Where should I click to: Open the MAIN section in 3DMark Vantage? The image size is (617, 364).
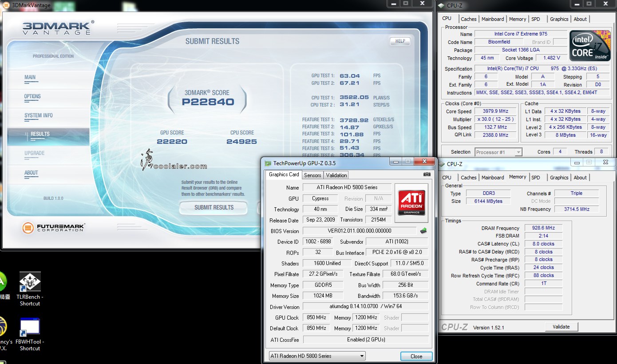[x=30, y=77]
